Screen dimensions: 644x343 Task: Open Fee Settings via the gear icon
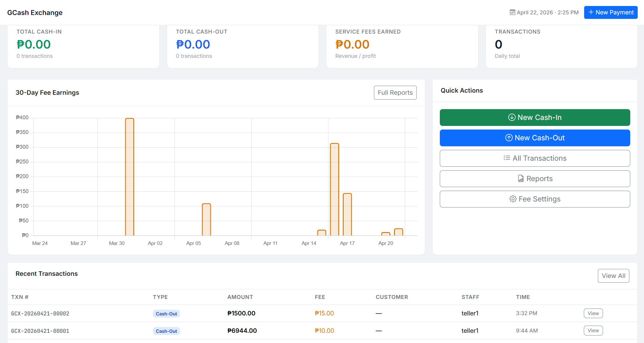(513, 199)
